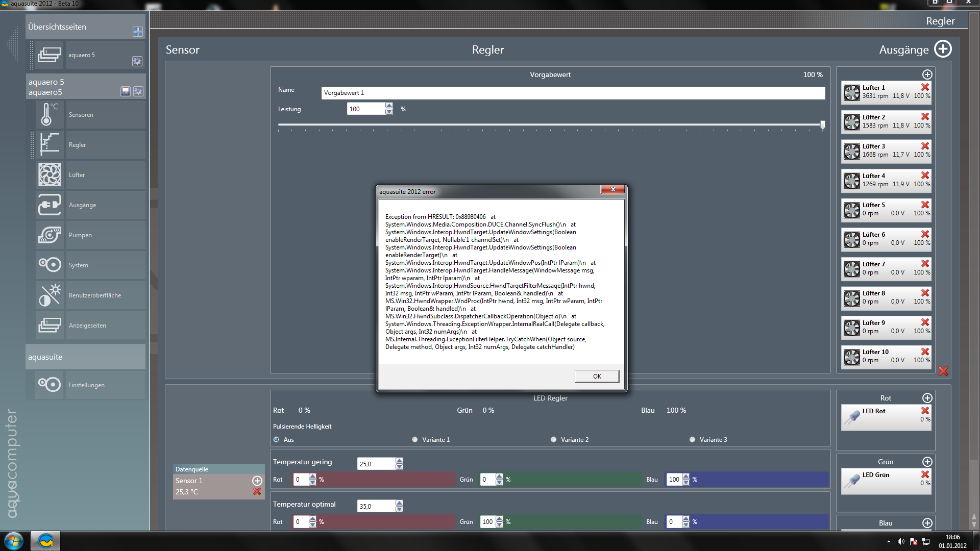Remove Lüfter 1 with red X
Viewport: 980px width, 551px height.
coord(925,87)
